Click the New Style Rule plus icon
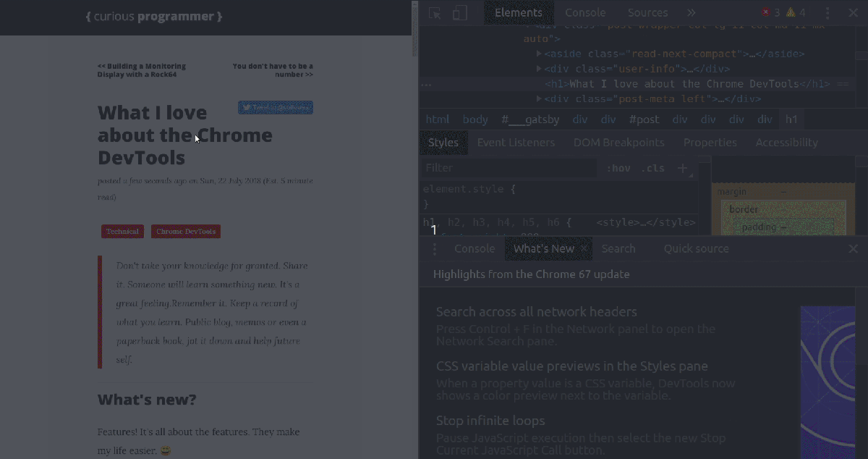 pyautogui.click(x=682, y=168)
